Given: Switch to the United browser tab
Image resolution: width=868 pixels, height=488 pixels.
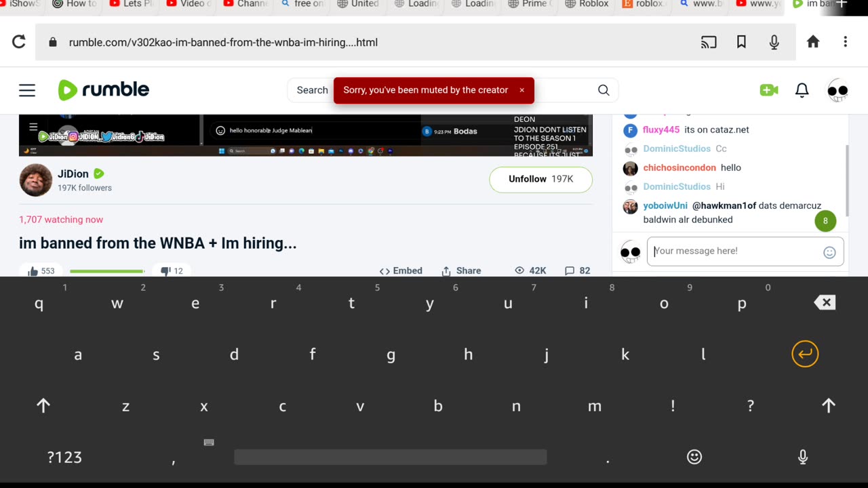Looking at the screenshot, I should click(x=358, y=4).
